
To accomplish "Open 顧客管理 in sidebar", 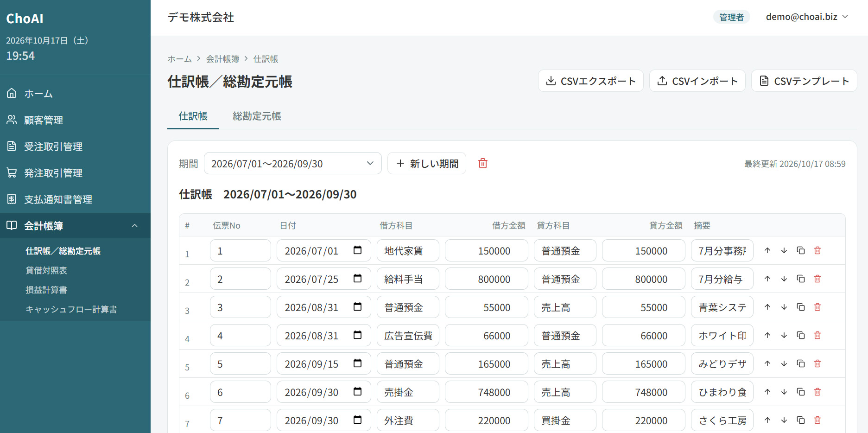I will coord(75,120).
